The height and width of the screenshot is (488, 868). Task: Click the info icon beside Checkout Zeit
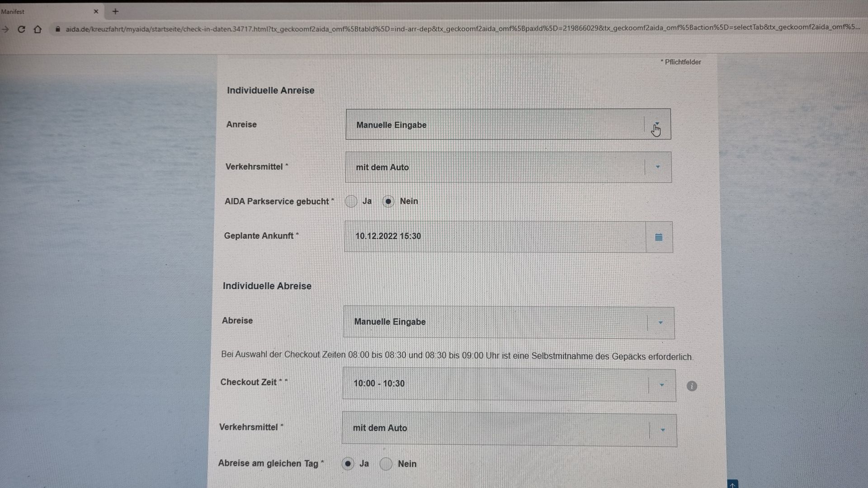692,386
